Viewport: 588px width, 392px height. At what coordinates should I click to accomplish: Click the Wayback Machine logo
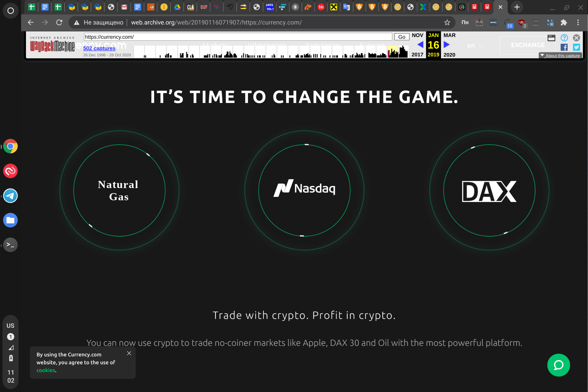point(52,44)
